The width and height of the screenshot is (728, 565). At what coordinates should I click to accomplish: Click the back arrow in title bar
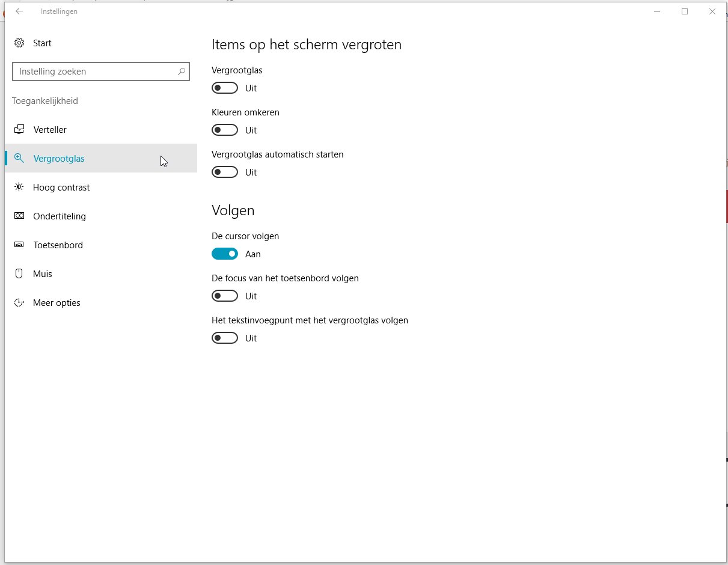coord(19,11)
